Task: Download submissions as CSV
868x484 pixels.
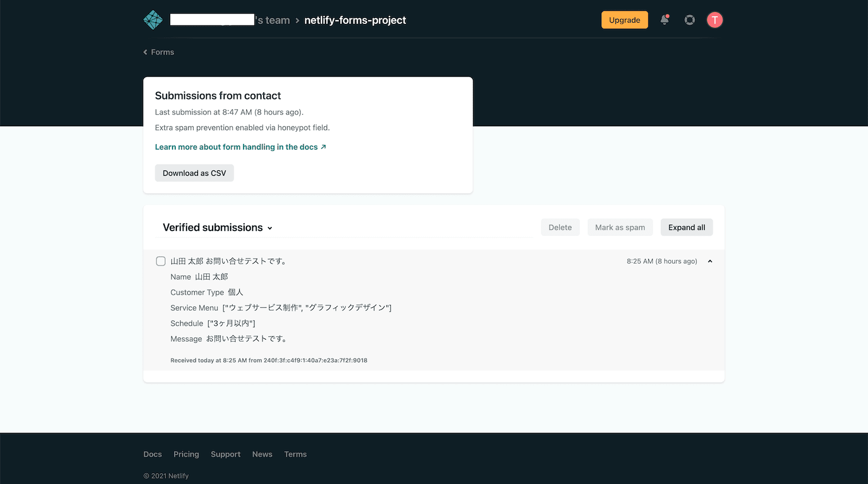Action: click(x=194, y=173)
